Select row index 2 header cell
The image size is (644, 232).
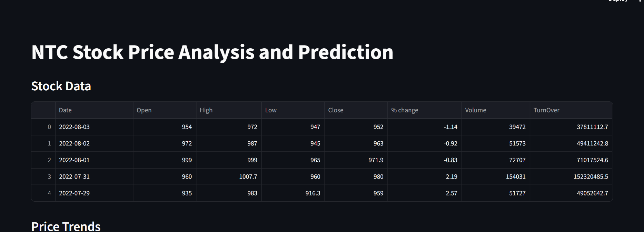(49, 160)
